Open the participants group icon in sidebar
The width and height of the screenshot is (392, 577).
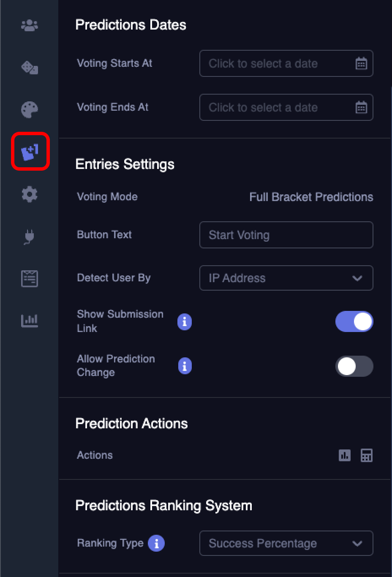[30, 26]
